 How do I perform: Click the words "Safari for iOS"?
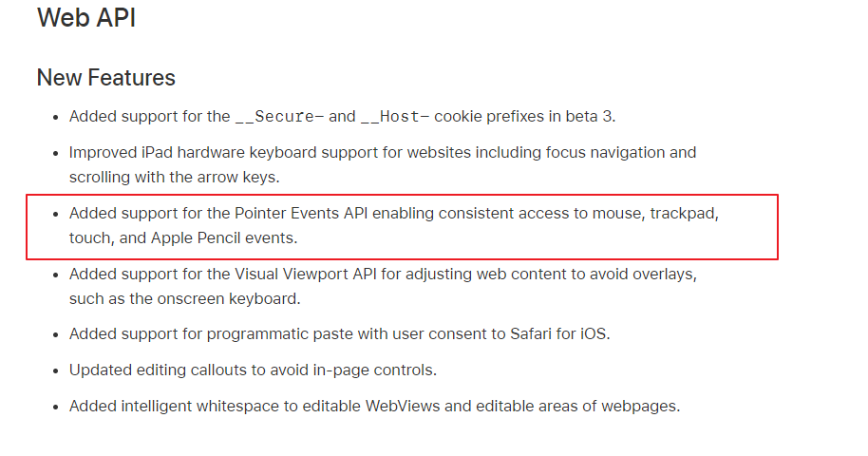pos(558,334)
